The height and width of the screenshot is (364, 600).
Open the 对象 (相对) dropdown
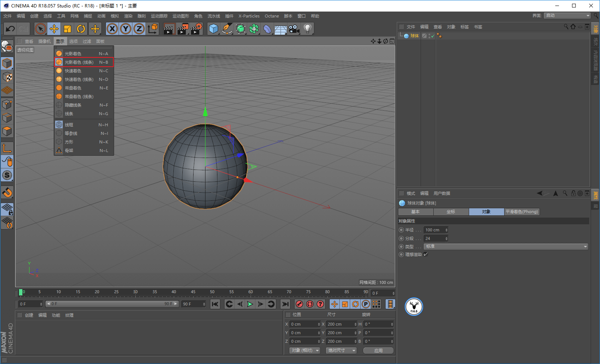[305, 351]
